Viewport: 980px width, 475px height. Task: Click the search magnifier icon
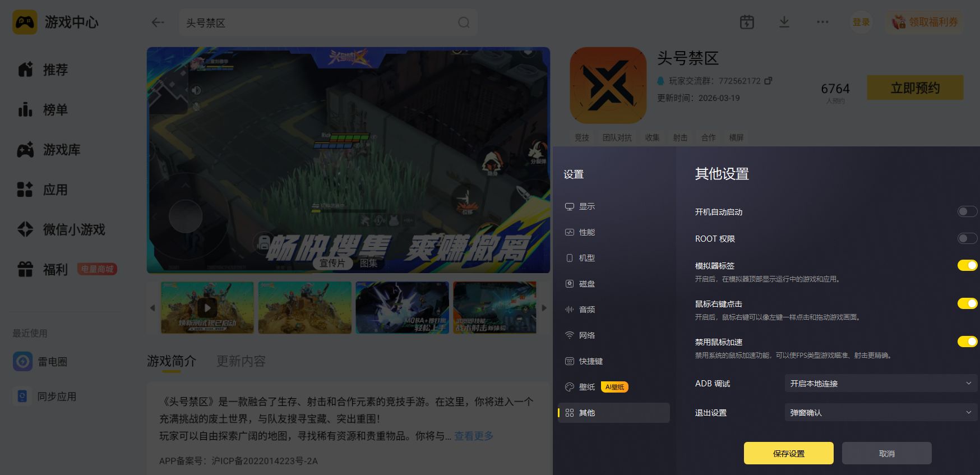point(464,22)
